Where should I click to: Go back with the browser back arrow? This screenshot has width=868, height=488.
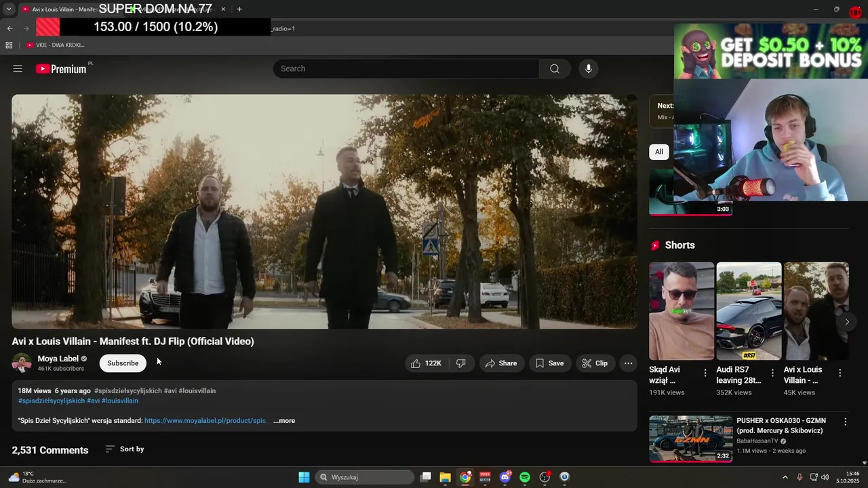9,28
